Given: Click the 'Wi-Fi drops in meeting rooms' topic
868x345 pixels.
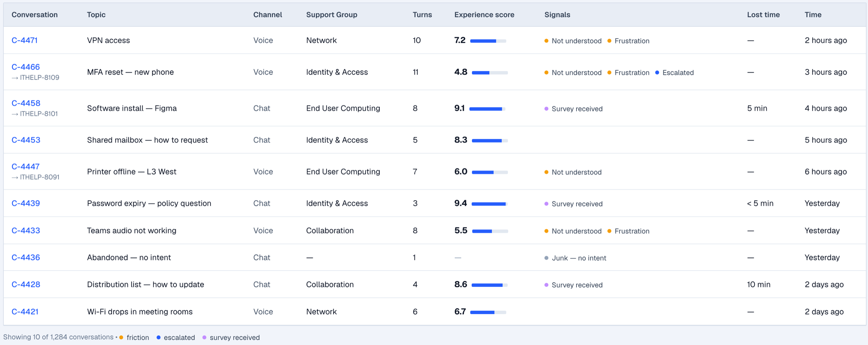Looking at the screenshot, I should (140, 312).
